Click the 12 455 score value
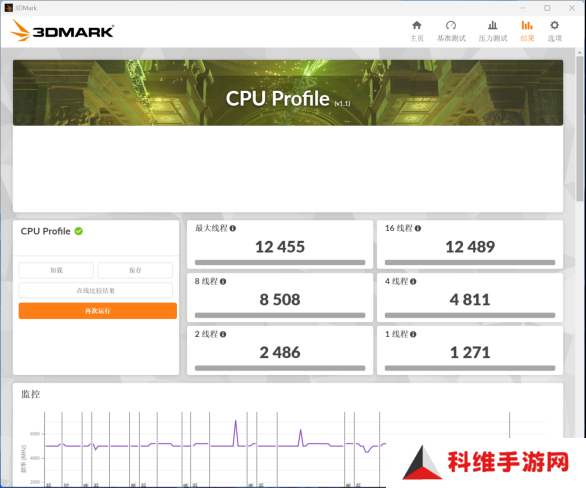This screenshot has height=488, width=586. pyautogui.click(x=280, y=247)
